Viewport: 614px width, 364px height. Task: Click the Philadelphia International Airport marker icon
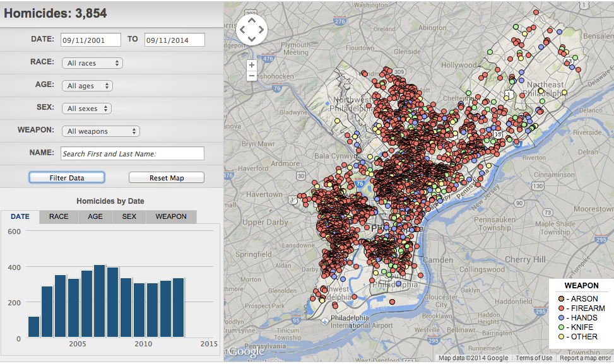click(325, 320)
